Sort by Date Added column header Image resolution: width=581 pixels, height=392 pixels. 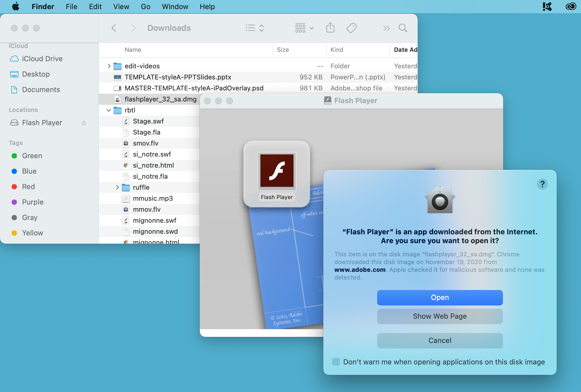[406, 50]
